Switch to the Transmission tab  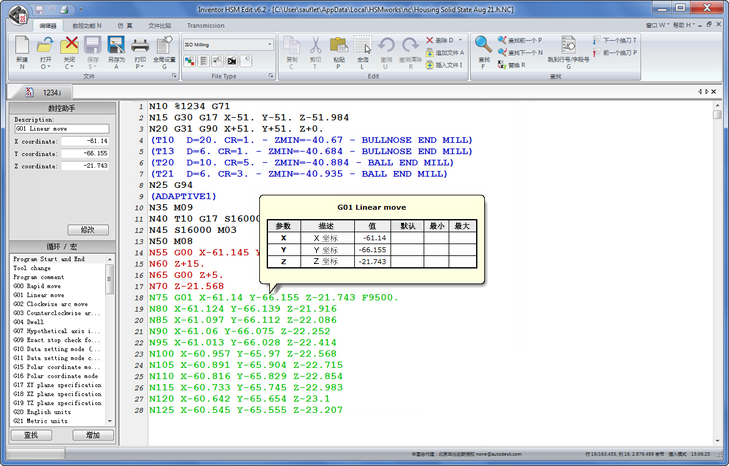pyautogui.click(x=205, y=26)
